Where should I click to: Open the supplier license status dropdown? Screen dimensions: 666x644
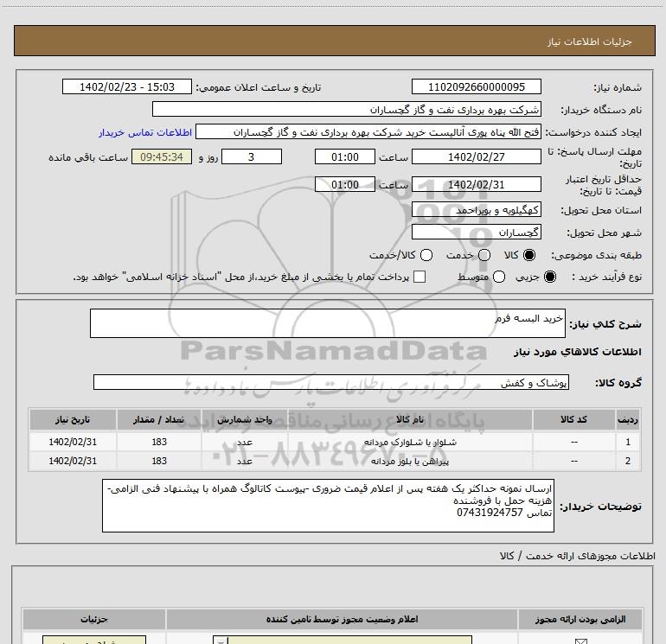tap(343, 640)
